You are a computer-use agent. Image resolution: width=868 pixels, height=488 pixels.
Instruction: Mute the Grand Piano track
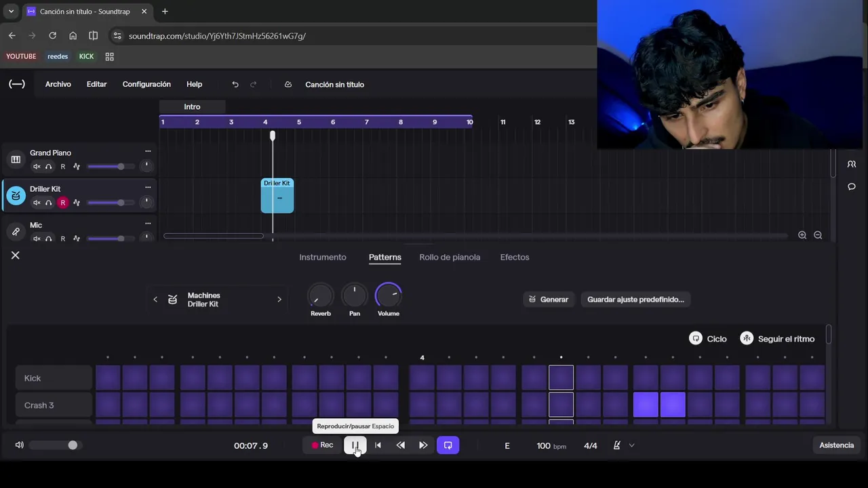pos(37,167)
